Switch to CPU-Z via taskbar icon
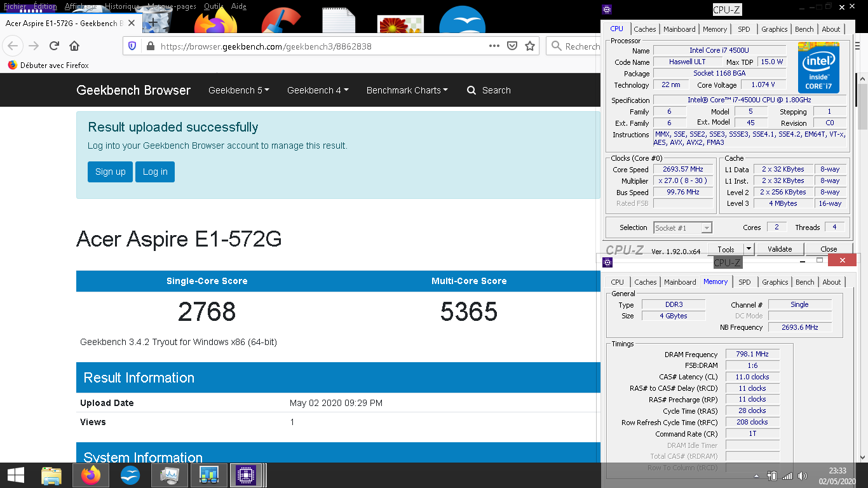 coord(246,475)
